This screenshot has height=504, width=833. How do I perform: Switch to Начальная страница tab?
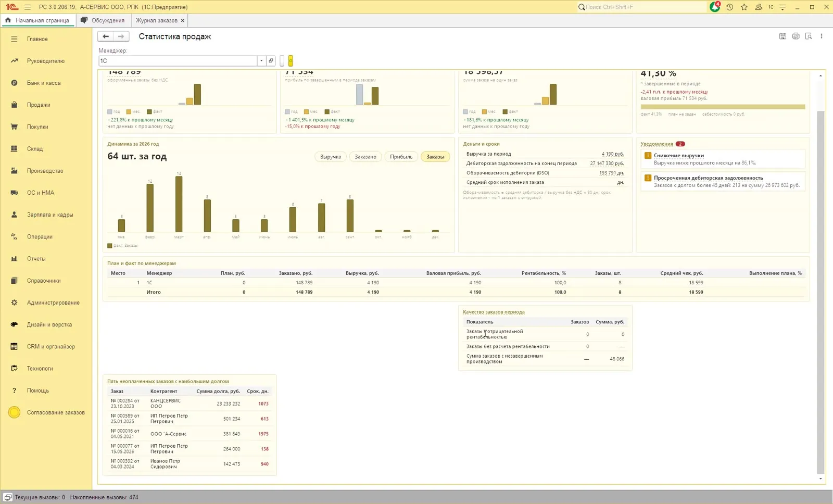[x=39, y=20]
